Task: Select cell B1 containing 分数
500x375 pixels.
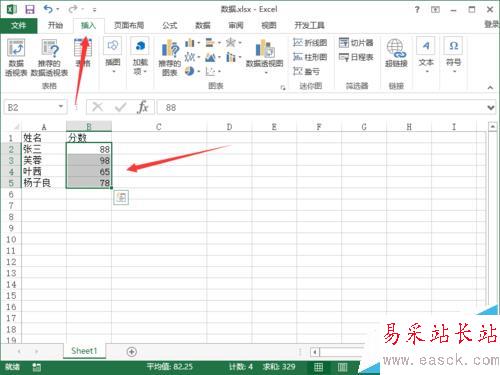Action: pyautogui.click(x=89, y=138)
